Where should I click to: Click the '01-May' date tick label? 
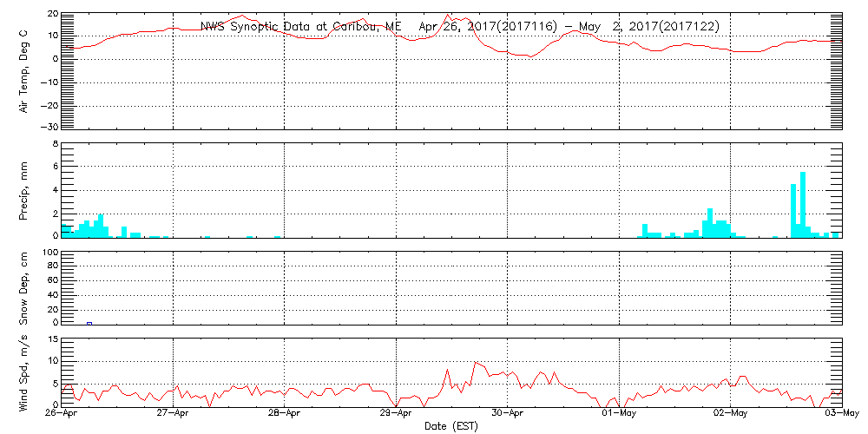pyautogui.click(x=619, y=413)
